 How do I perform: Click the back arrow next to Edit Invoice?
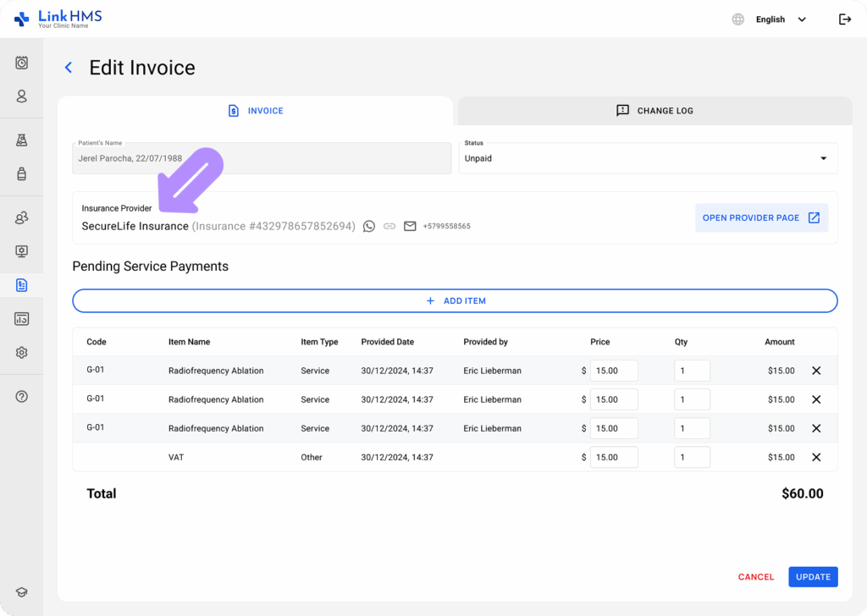[x=68, y=67]
